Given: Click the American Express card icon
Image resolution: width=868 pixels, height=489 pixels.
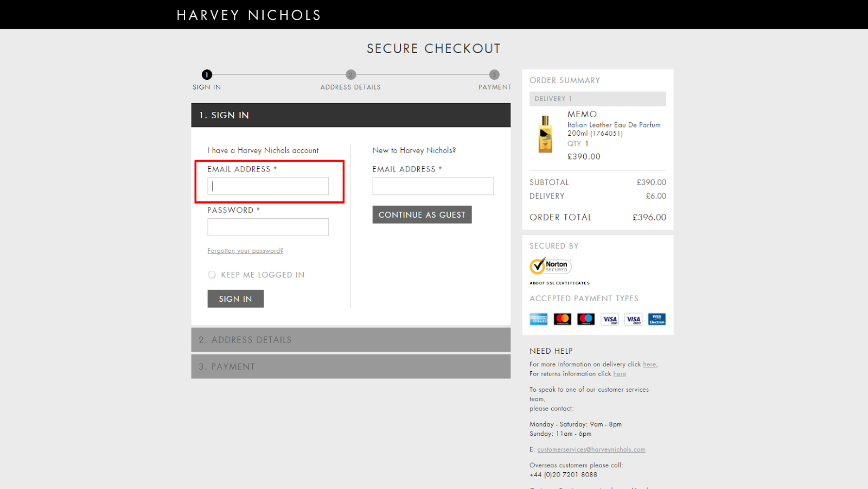Looking at the screenshot, I should 538,319.
